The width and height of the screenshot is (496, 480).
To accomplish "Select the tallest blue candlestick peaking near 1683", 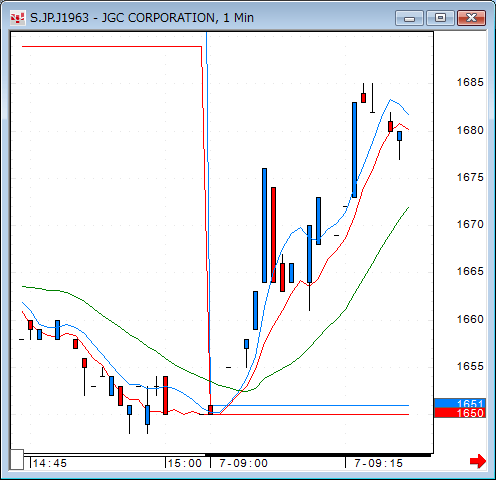I will (x=354, y=150).
